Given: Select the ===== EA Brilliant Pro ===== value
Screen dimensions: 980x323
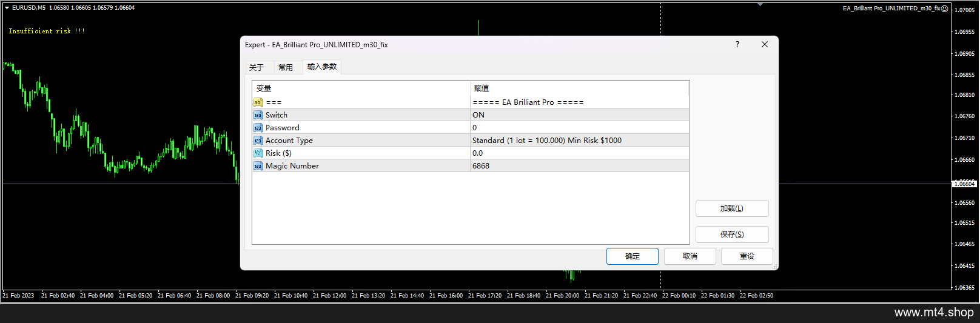Looking at the screenshot, I should pyautogui.click(x=580, y=102).
